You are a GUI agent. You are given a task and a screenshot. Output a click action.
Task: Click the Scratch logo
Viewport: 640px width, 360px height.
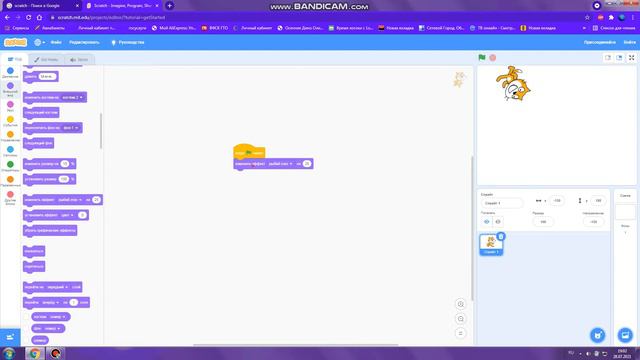click(16, 42)
